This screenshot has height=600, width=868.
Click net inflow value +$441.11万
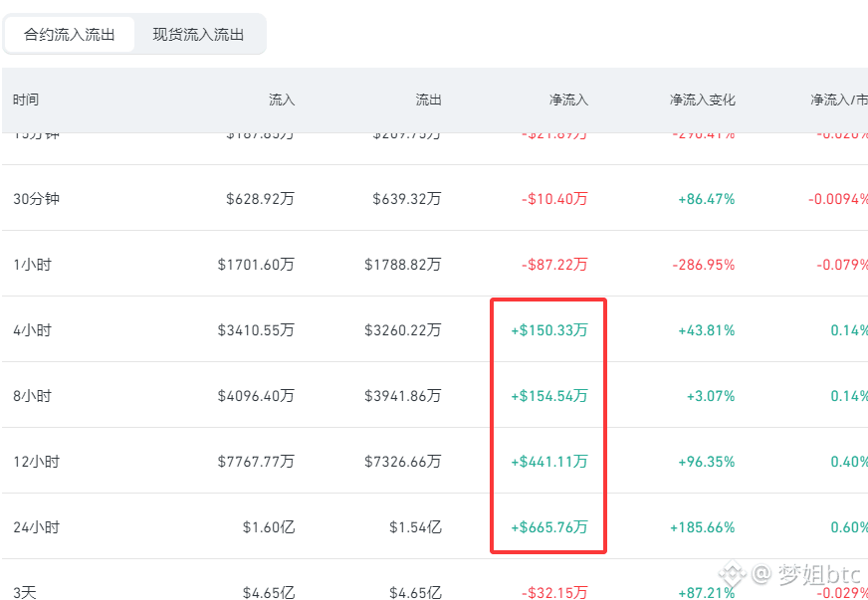549,462
